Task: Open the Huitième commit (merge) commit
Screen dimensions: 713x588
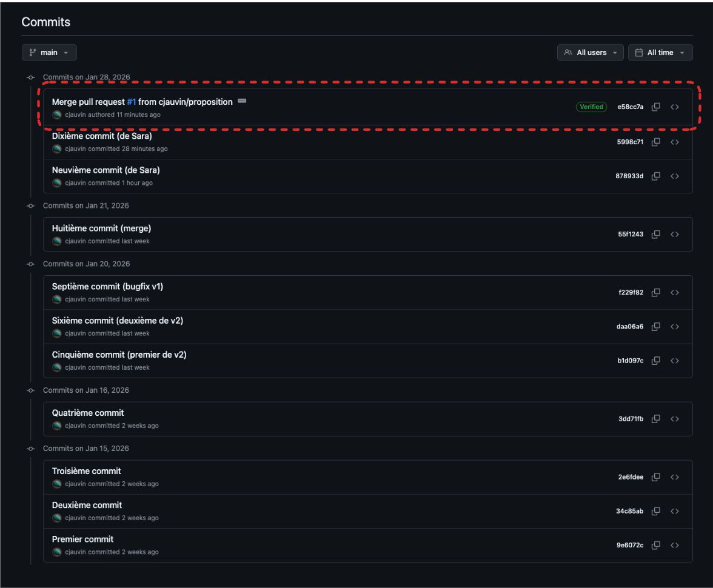Action: click(x=101, y=229)
